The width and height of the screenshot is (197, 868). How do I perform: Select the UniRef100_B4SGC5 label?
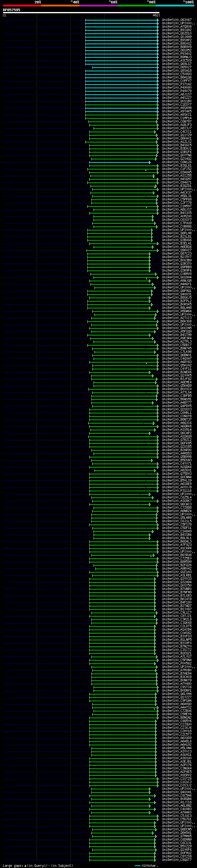point(176,145)
